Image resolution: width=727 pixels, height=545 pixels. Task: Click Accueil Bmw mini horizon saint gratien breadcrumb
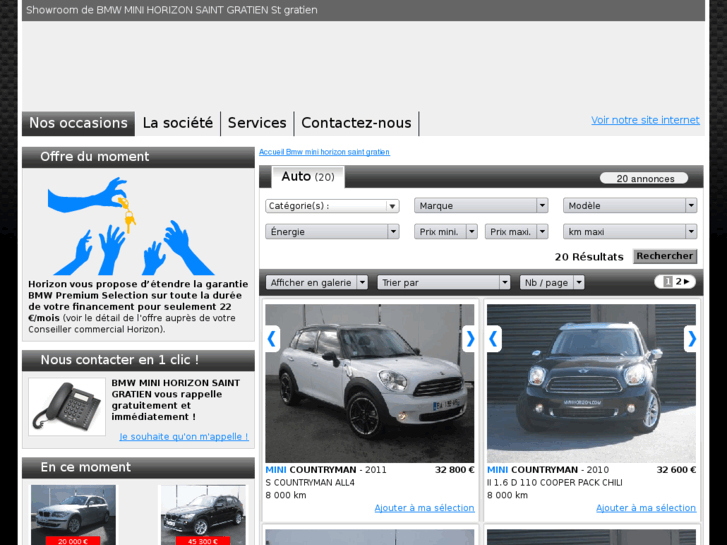tap(324, 152)
